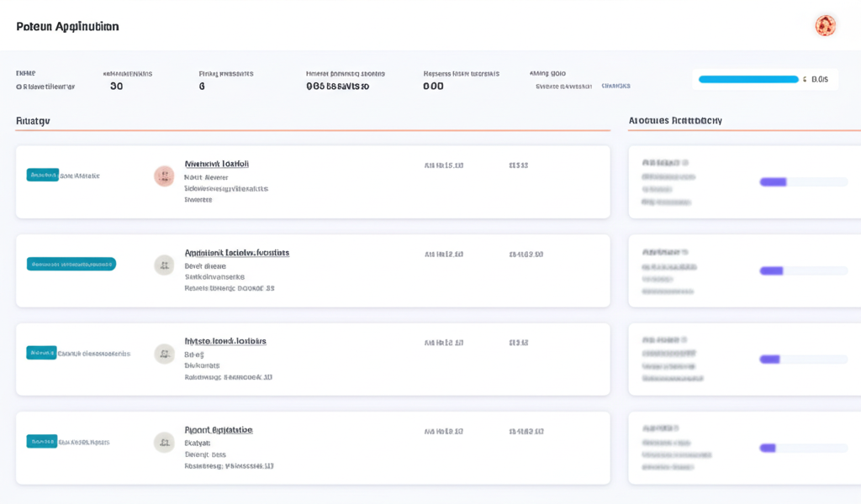Click the "Ekatyat" line in the "Pigont" card
The height and width of the screenshot is (504, 861).
pyautogui.click(x=197, y=443)
